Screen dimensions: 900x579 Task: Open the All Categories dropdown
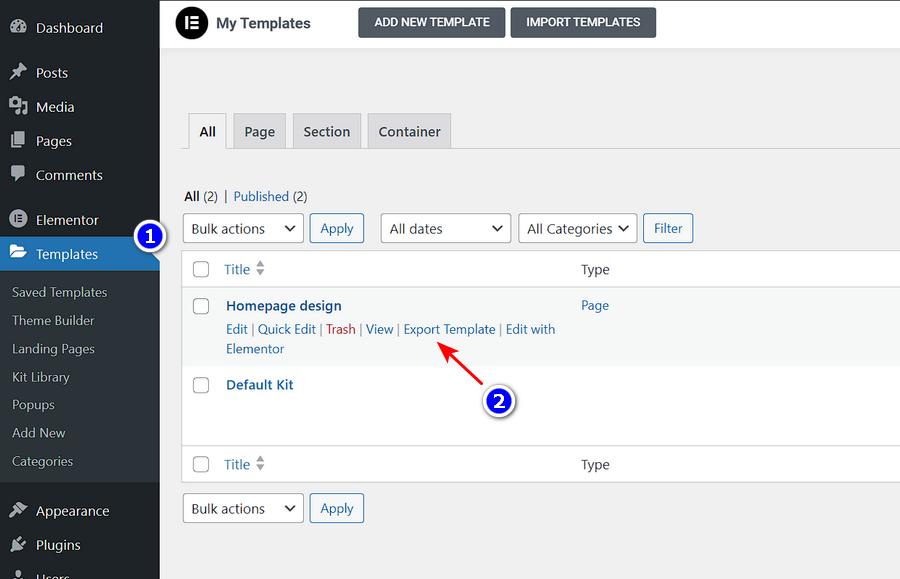(x=578, y=228)
